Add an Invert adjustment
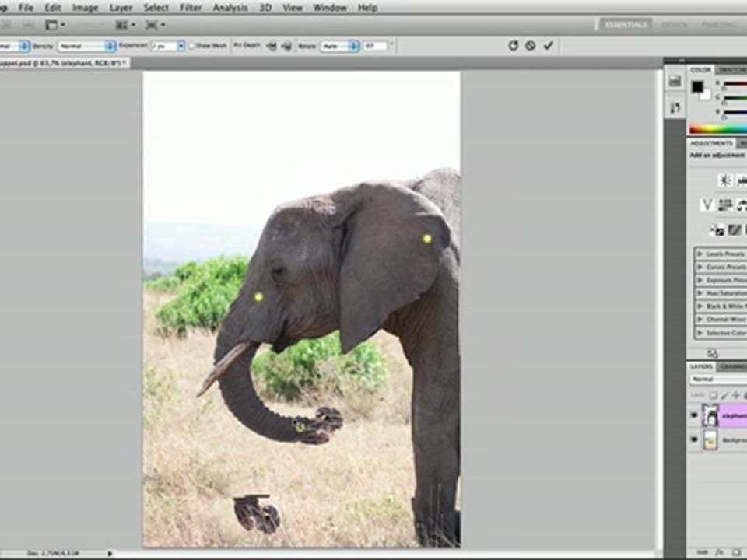The image size is (747, 560). click(x=717, y=230)
